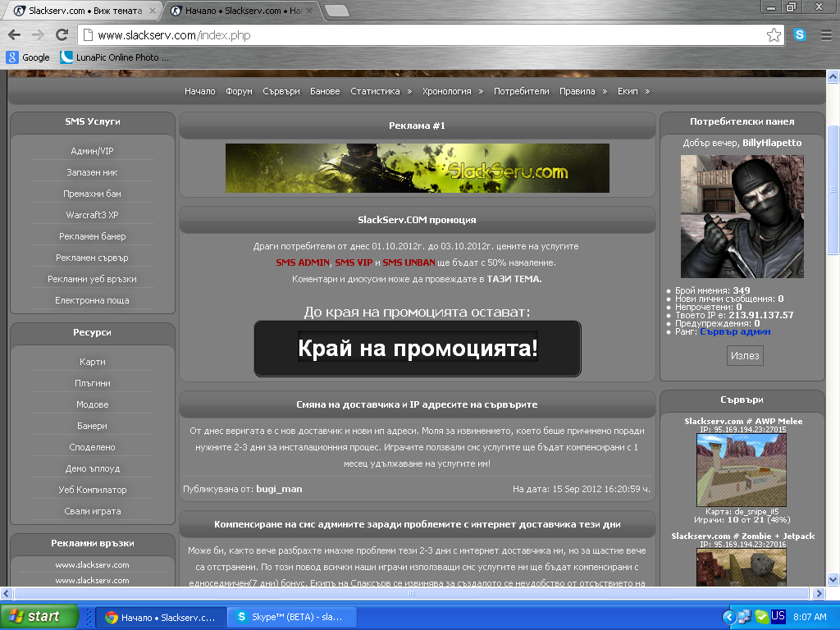
Task: Open the Сървър админ rank link
Action: point(735,331)
